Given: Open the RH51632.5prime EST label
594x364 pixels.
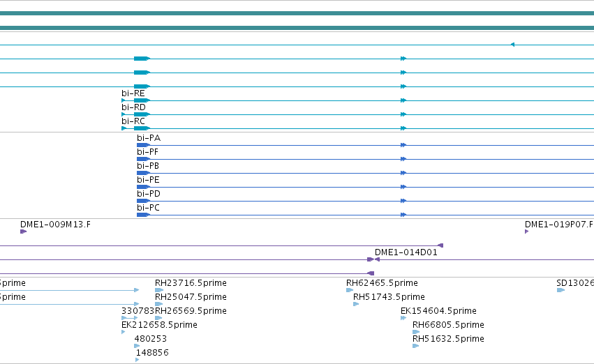Looking at the screenshot, I should (x=448, y=339).
